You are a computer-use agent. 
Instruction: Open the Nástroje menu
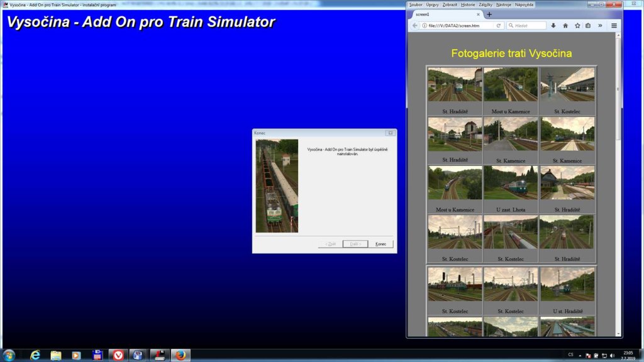(x=504, y=4)
